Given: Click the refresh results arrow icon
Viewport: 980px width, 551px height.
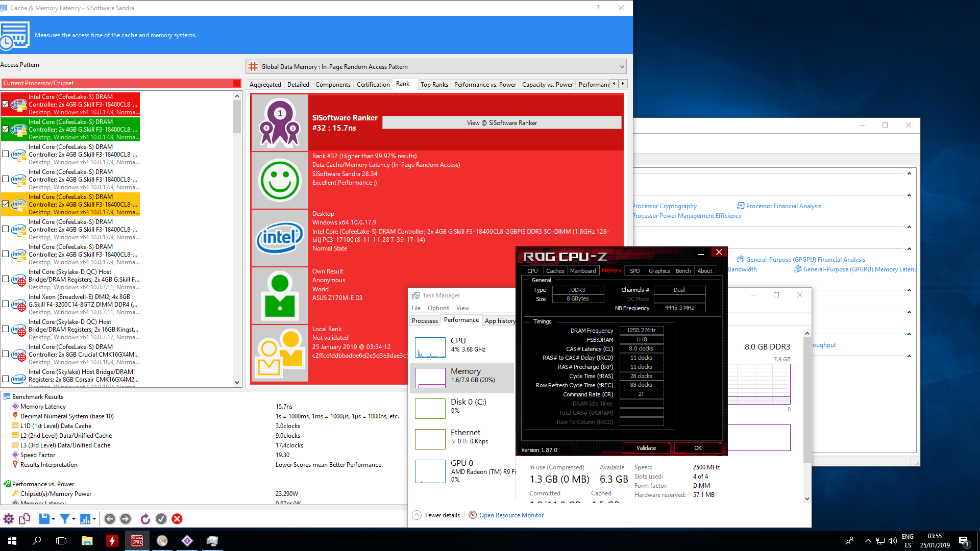Looking at the screenshot, I should point(145,519).
